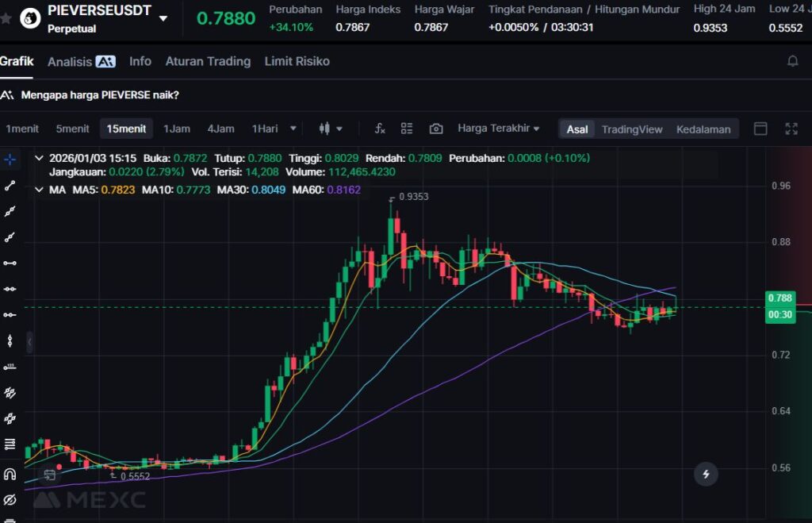Take a chart snapshot with camera icon
Image resolution: width=812 pixels, height=523 pixels.
435,129
